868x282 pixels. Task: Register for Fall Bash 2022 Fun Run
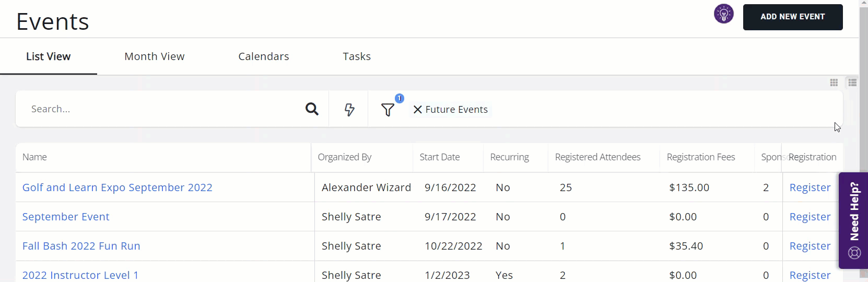(810, 246)
